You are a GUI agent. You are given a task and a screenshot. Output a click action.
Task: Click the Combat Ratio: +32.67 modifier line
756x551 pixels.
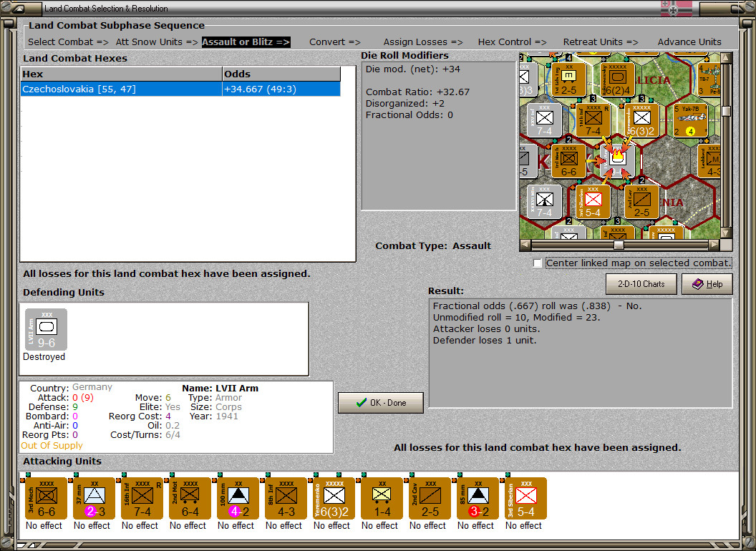click(417, 92)
